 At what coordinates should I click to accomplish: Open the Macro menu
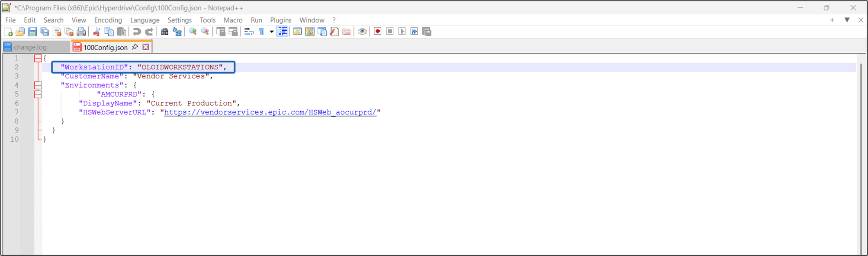[x=233, y=20]
